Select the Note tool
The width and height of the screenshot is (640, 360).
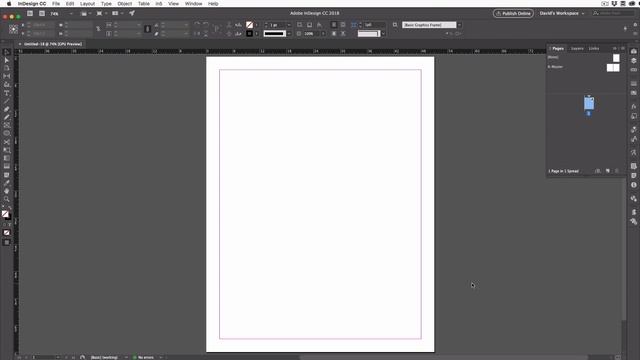click(x=7, y=175)
